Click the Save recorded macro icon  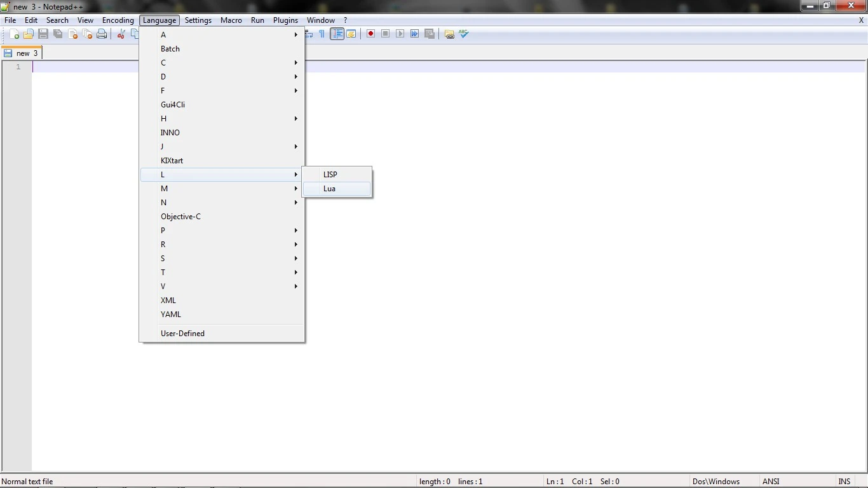429,34
